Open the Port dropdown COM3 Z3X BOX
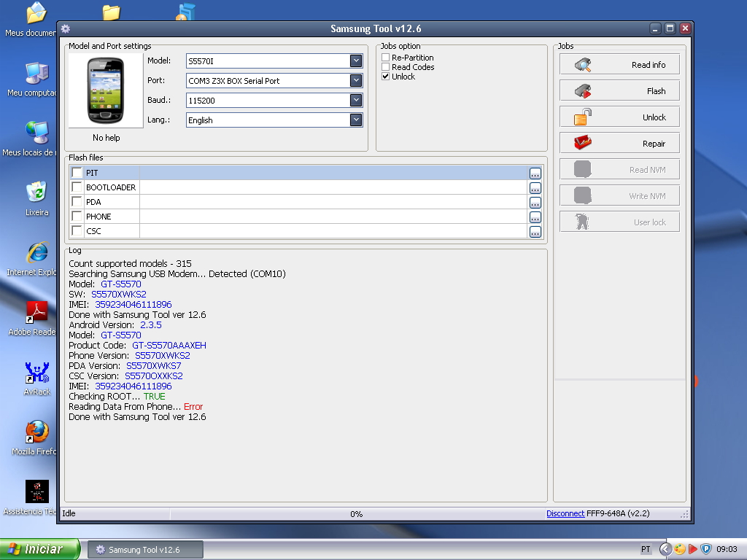The image size is (747, 560). (355, 80)
